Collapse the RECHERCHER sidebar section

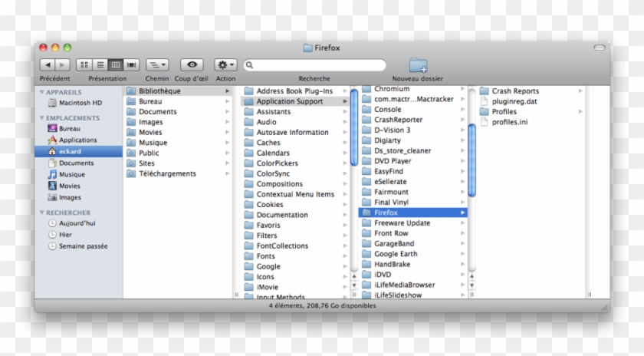(41, 213)
